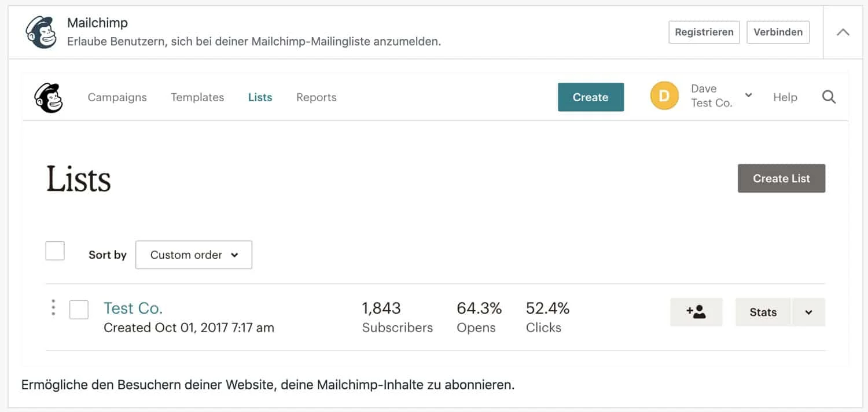
Task: Check the select-all checkbox above the list
Action: (55, 250)
